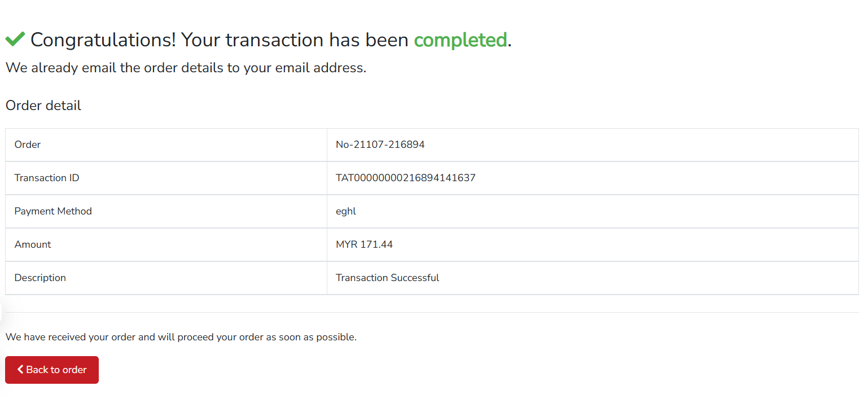Click the amount MYR 171.44
This screenshot has width=868, height=399.
coord(365,244)
